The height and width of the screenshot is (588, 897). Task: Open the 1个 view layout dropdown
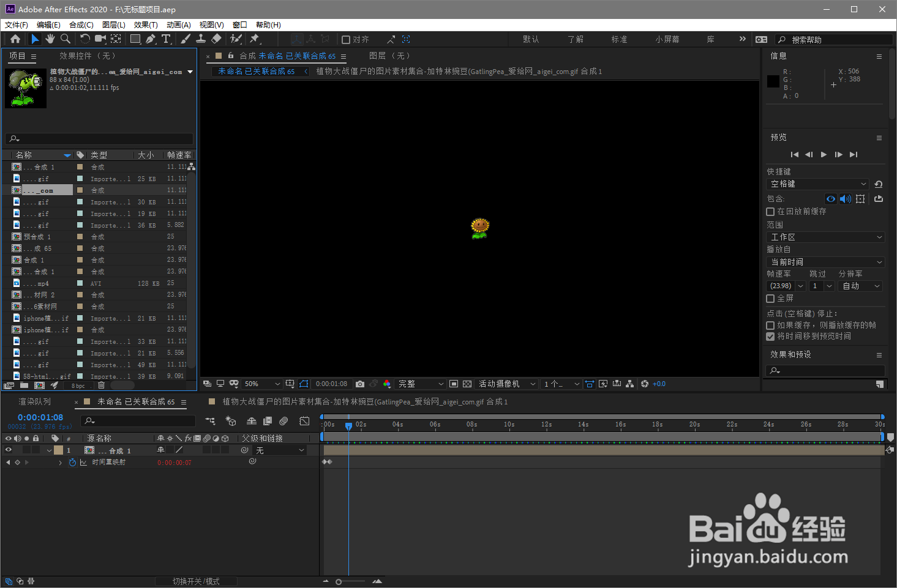click(561, 384)
